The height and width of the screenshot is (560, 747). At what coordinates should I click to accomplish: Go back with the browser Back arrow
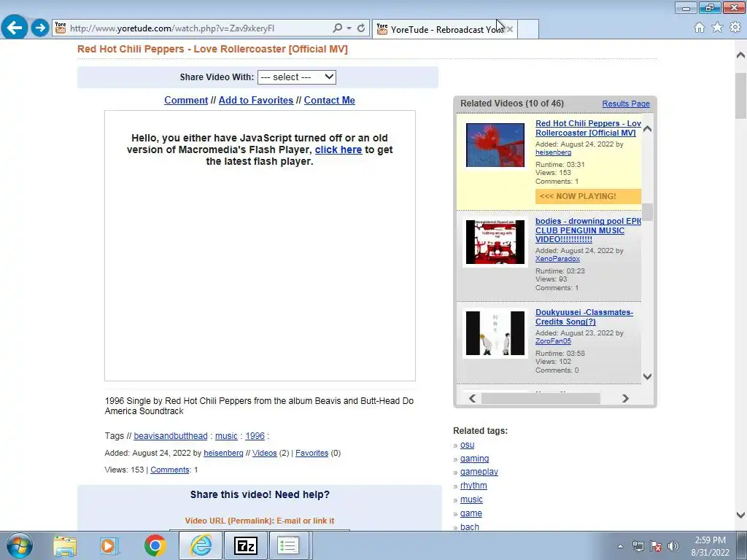pyautogui.click(x=15, y=27)
